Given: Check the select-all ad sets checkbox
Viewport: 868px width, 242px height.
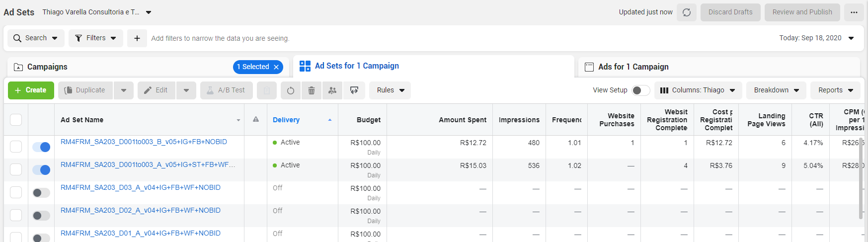Looking at the screenshot, I should tap(16, 120).
